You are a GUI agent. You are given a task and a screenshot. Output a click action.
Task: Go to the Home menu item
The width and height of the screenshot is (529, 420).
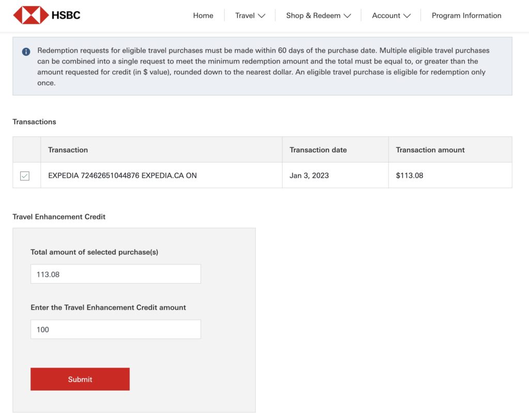(203, 15)
